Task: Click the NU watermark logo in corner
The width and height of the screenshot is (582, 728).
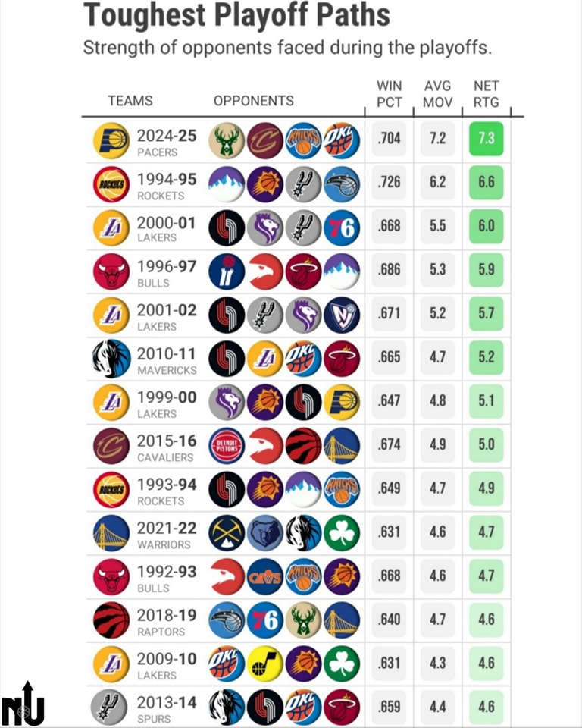Action: pyautogui.click(x=22, y=704)
